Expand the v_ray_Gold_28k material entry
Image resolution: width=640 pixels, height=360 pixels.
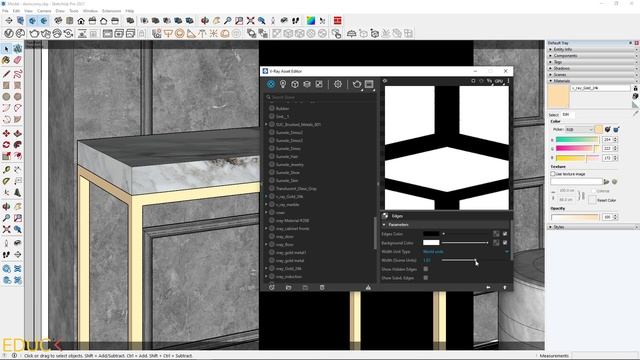(266, 196)
